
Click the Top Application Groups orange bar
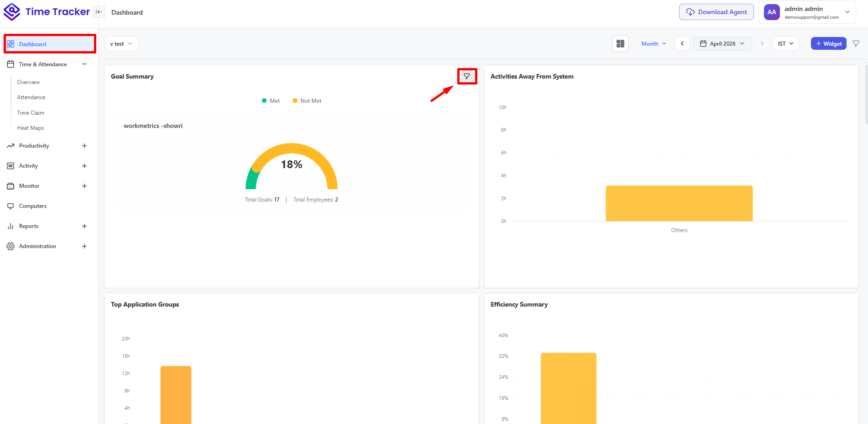(176, 395)
